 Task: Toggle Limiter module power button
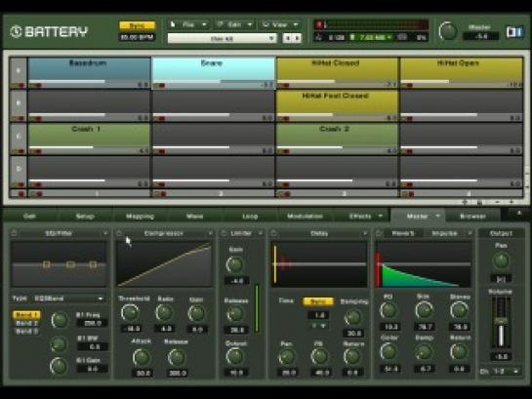pos(224,233)
